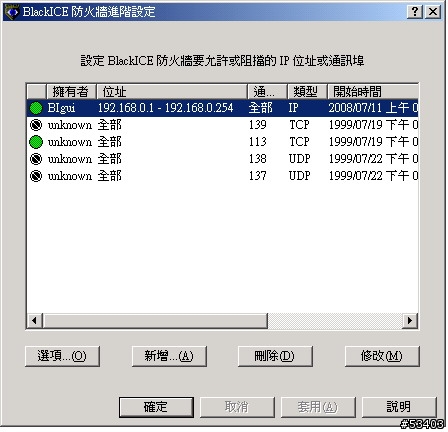Click the unknown owner on port 137 row
The width and height of the screenshot is (448, 432).
(70, 176)
